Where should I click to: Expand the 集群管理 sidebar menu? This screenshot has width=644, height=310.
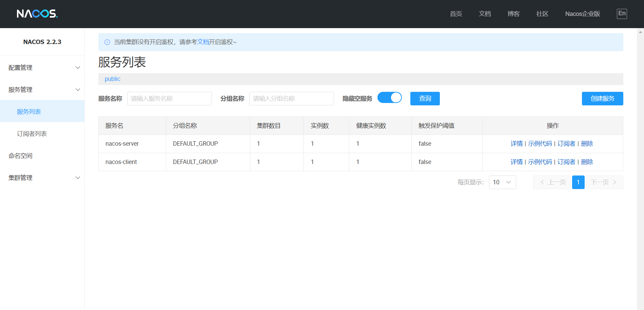point(42,178)
